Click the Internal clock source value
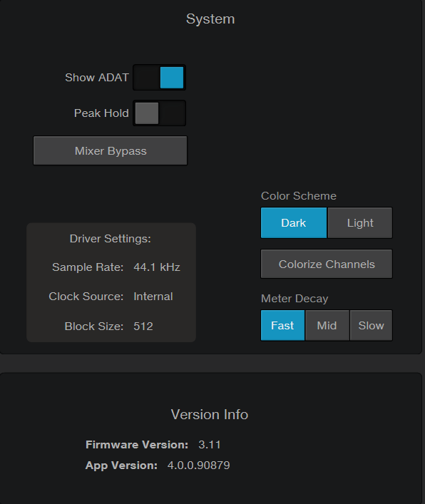This screenshot has height=504, width=425. click(153, 297)
